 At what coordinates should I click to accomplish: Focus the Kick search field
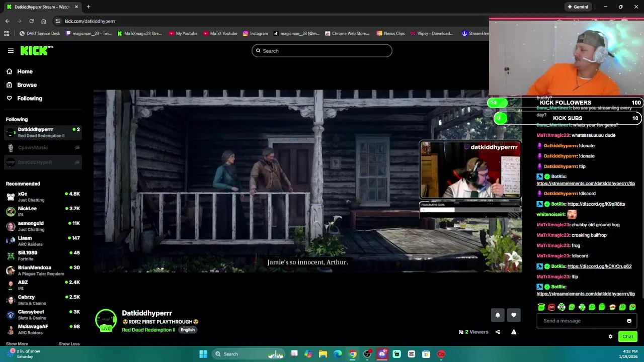(x=322, y=51)
